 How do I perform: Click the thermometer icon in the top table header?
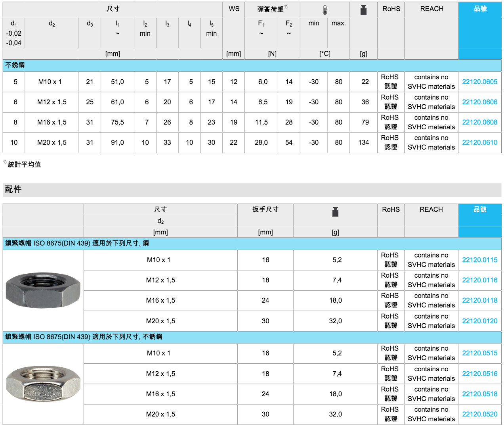(x=325, y=10)
